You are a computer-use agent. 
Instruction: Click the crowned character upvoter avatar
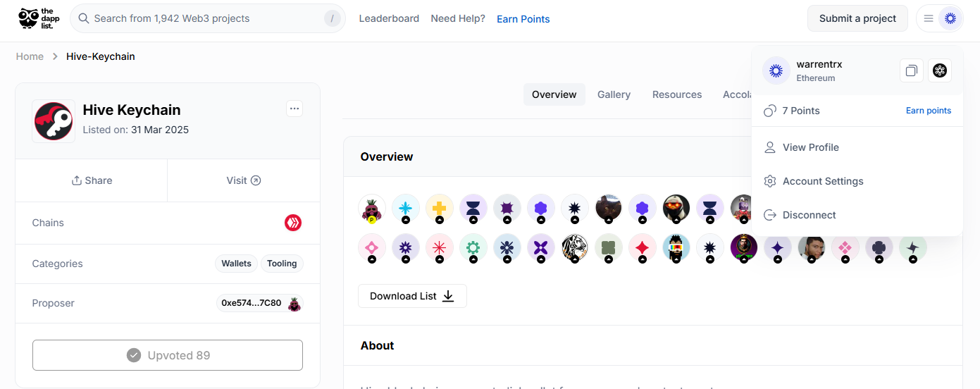pos(744,247)
